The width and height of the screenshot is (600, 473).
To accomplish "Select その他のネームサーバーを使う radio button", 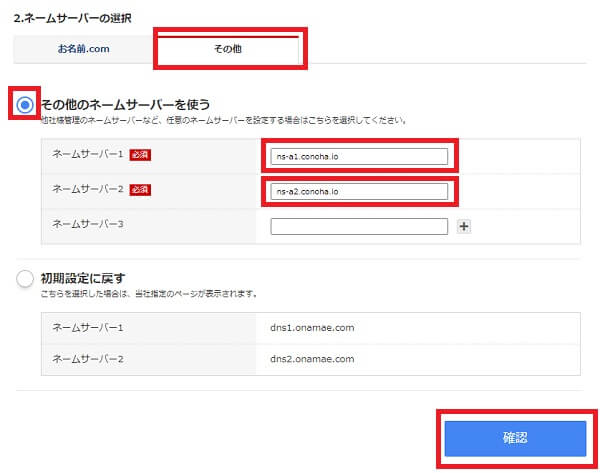I will coord(25,104).
